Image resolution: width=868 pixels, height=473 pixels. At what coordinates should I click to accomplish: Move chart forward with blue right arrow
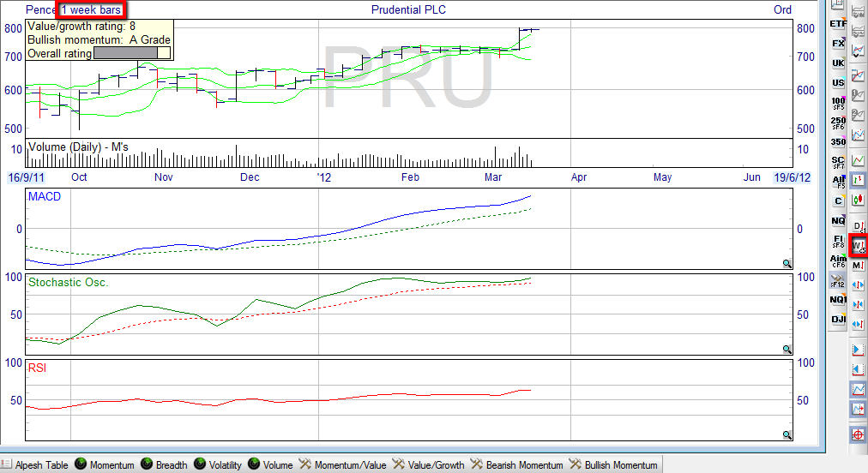tap(858, 350)
